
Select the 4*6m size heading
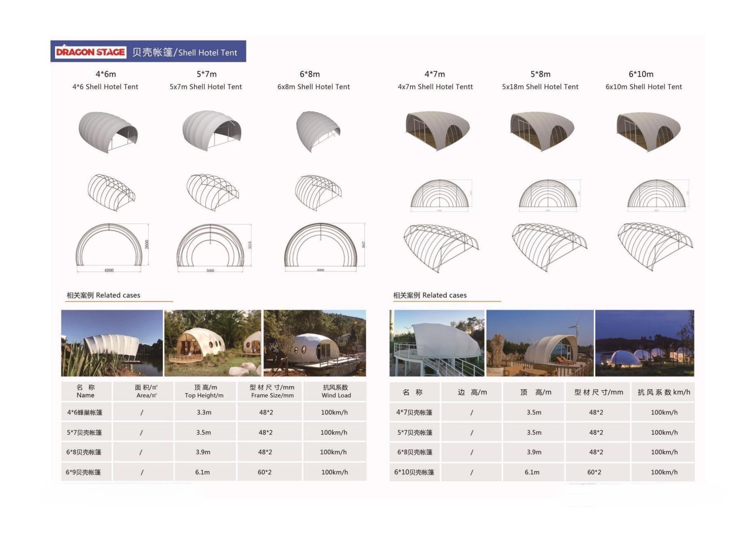click(x=106, y=74)
